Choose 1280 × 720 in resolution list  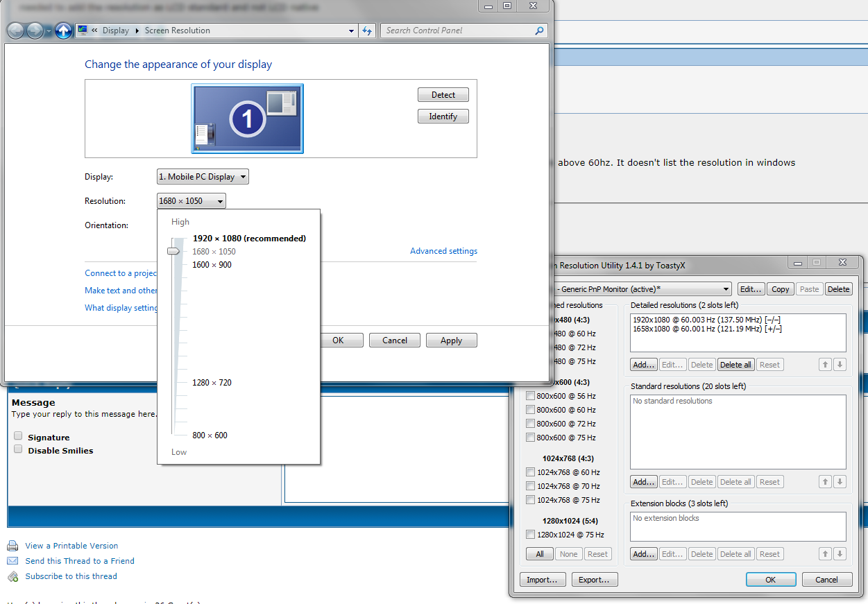[x=212, y=383]
